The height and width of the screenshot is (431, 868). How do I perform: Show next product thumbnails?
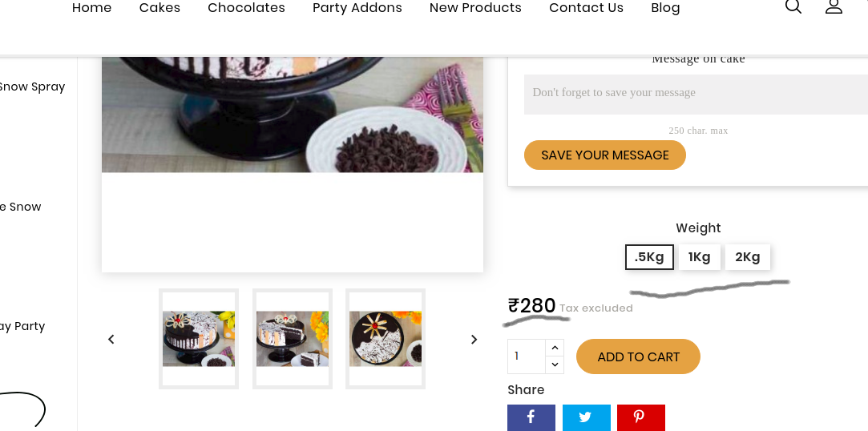click(x=474, y=339)
